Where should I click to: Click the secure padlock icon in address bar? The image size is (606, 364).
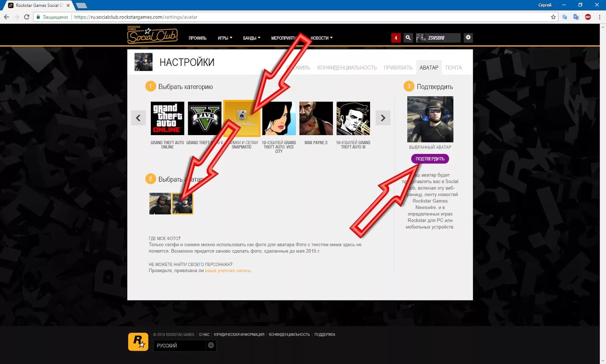click(x=38, y=17)
